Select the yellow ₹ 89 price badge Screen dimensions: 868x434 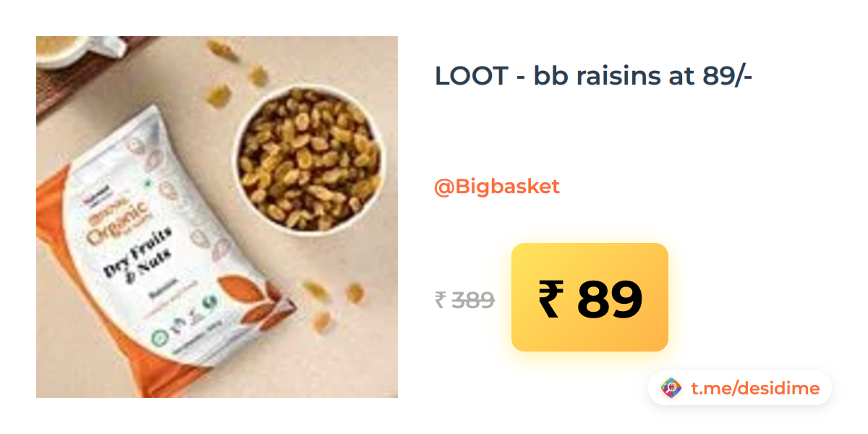[x=590, y=297]
